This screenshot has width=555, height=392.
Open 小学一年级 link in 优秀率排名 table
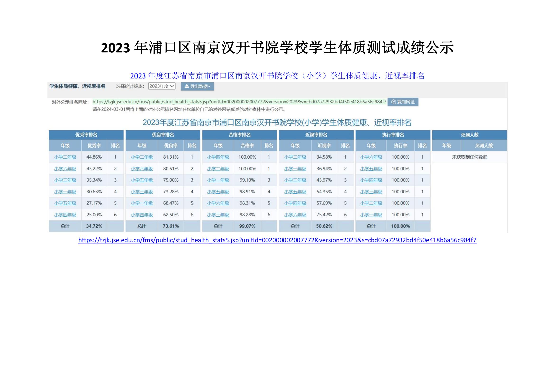[x=65, y=192]
